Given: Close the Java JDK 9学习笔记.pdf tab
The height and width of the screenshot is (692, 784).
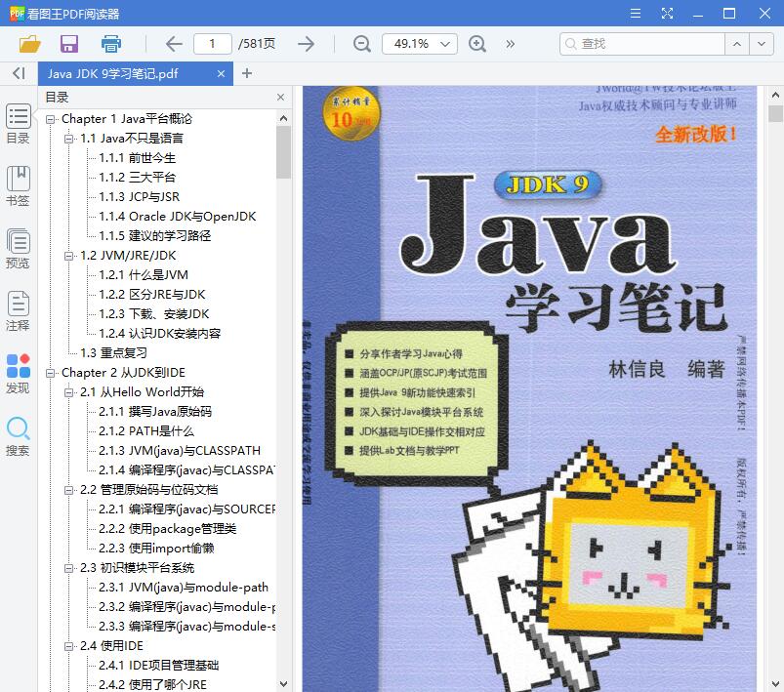Looking at the screenshot, I should pos(221,73).
